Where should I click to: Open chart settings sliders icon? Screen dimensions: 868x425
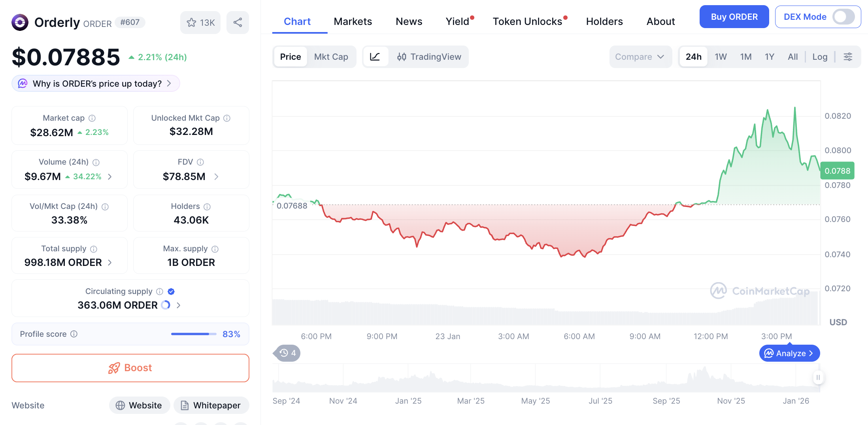click(848, 57)
